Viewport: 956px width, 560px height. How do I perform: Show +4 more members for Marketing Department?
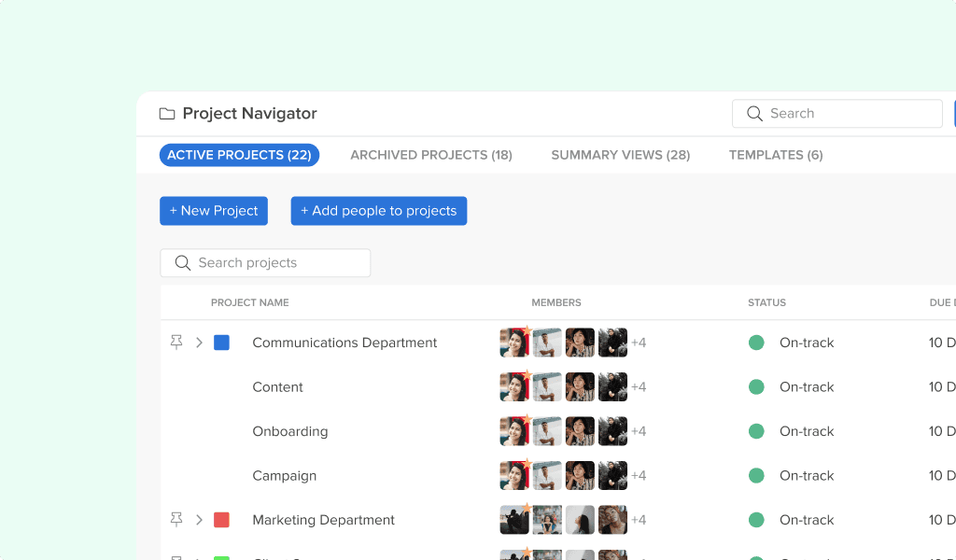(639, 520)
